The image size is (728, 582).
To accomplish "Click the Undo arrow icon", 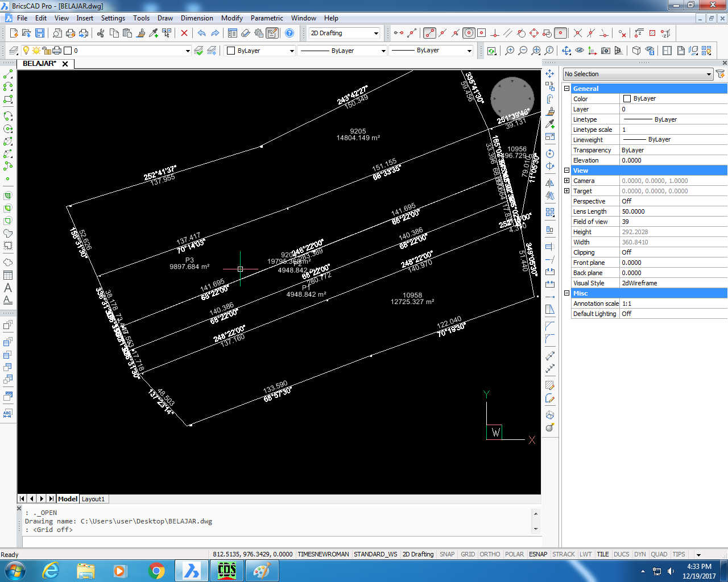I will (x=202, y=33).
